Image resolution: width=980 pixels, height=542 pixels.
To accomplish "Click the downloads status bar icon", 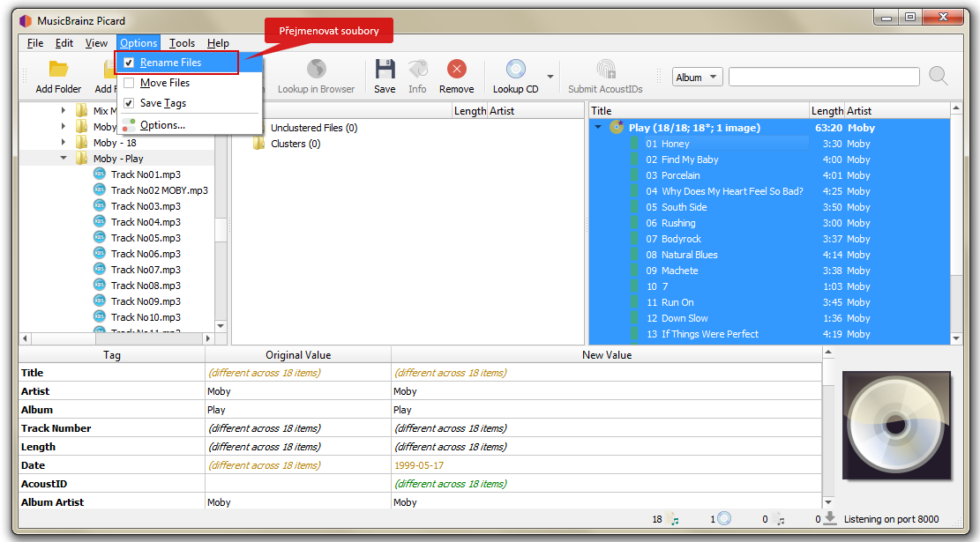I will coord(830,518).
